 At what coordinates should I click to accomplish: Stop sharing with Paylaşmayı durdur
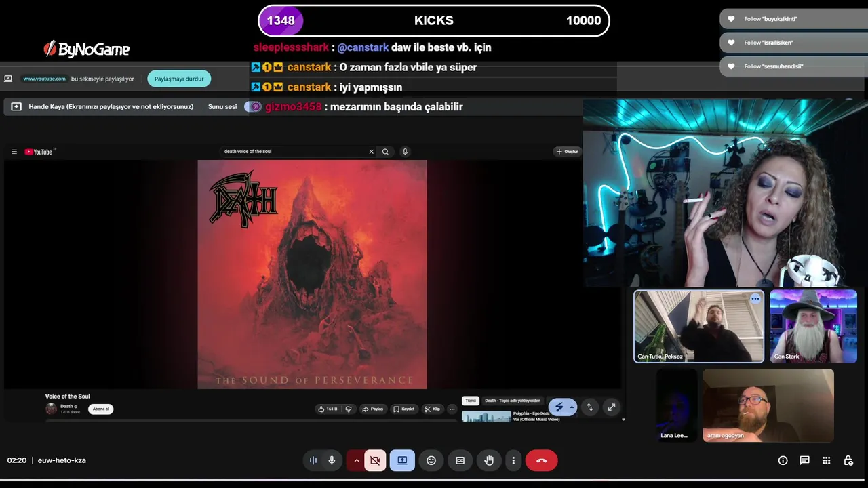point(179,79)
